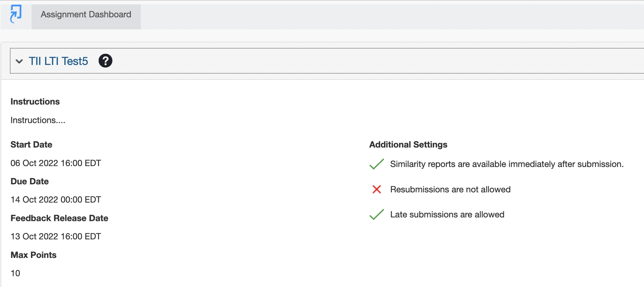The height and width of the screenshot is (287, 644).
Task: Click the Turnitin logo icon
Action: [x=16, y=14]
